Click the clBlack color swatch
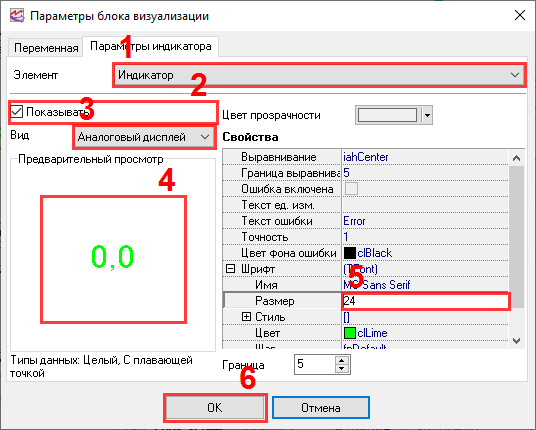 coord(349,253)
